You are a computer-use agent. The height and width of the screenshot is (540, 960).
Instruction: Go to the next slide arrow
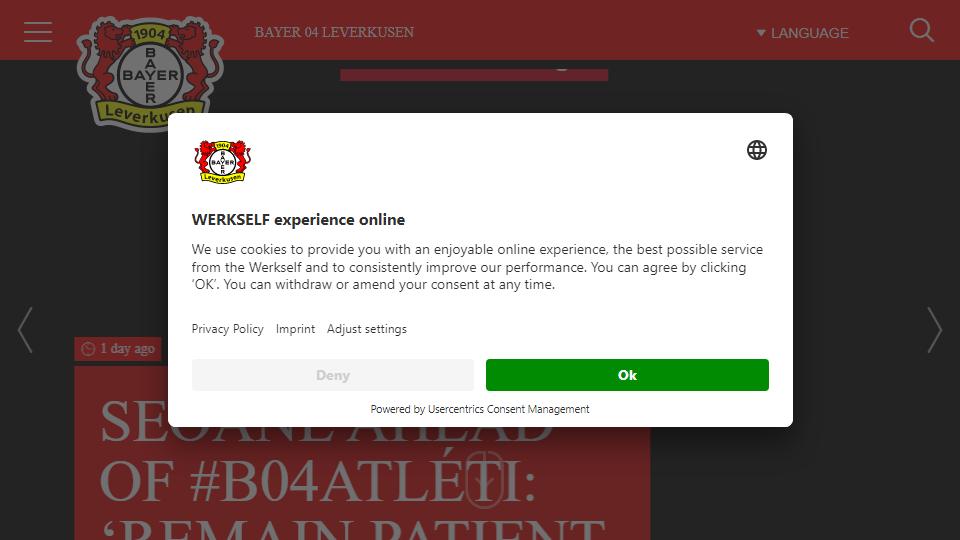click(934, 330)
